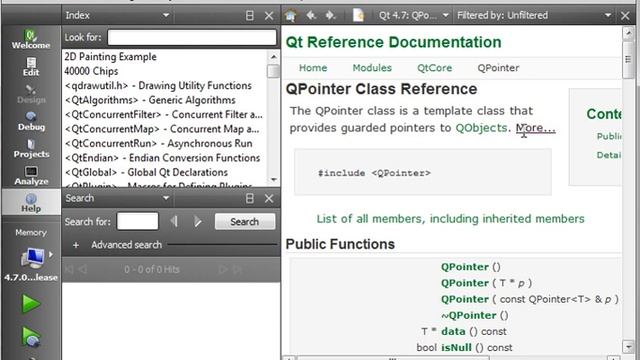Open the Filtered by Unfiltered dropdown

pos(534,16)
